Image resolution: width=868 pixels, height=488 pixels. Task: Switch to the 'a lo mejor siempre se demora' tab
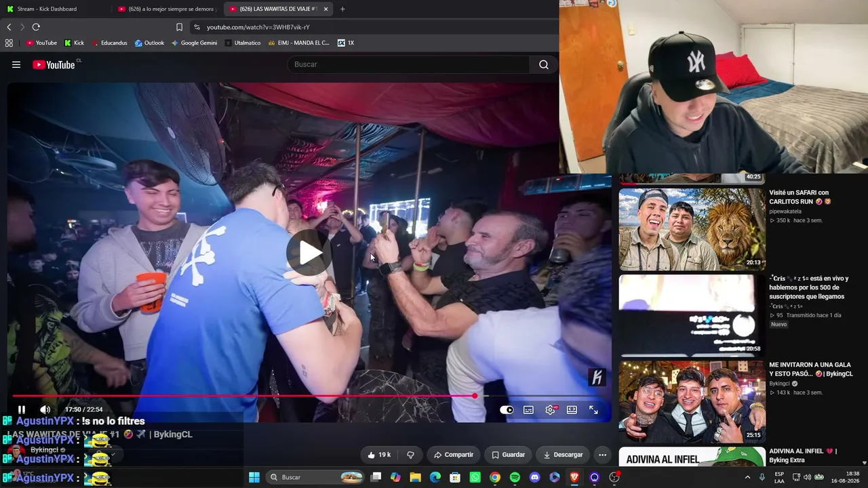tap(167, 9)
